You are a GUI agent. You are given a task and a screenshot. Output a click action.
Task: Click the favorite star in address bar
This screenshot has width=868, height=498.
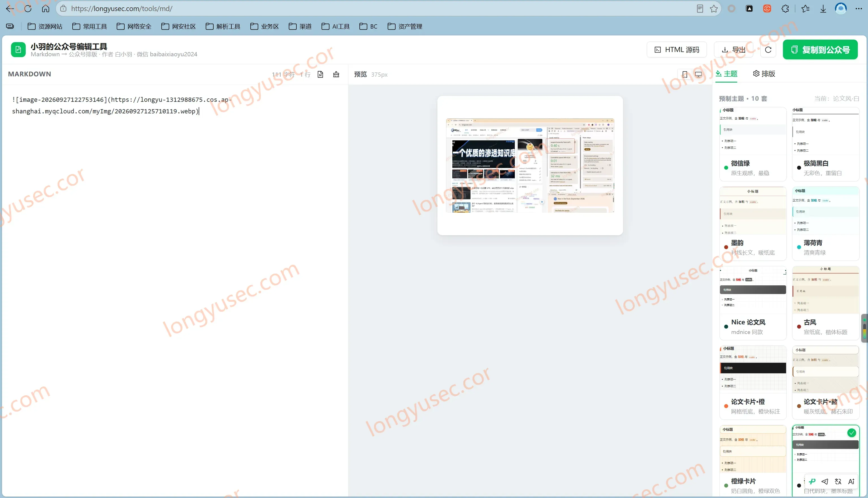click(x=713, y=8)
